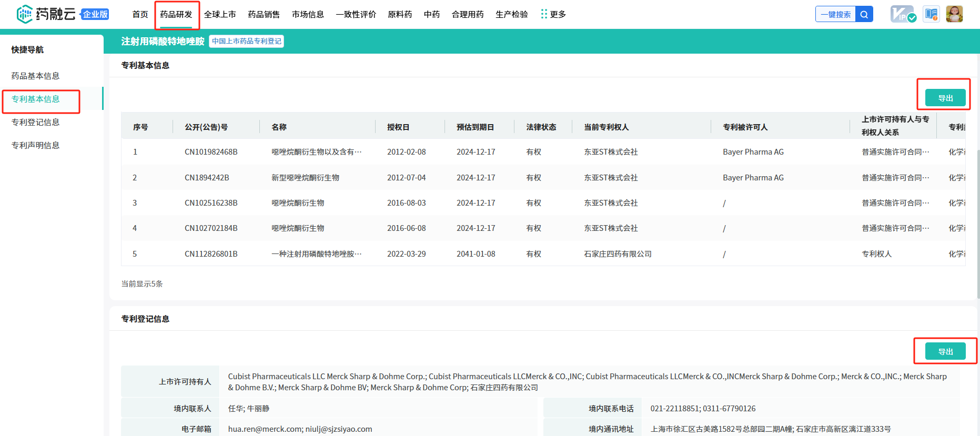Click the 预估到期日 column header
This screenshot has height=436, width=980.
click(475, 127)
